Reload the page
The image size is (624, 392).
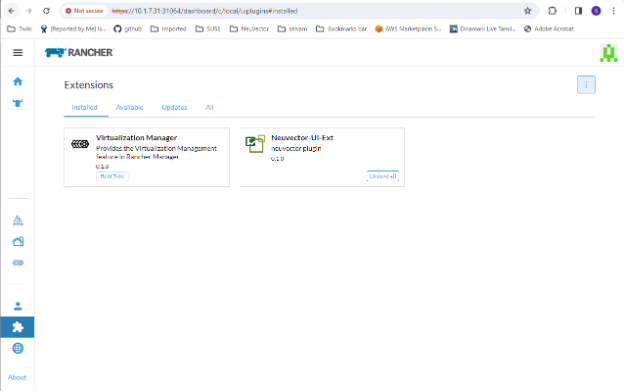tap(47, 11)
